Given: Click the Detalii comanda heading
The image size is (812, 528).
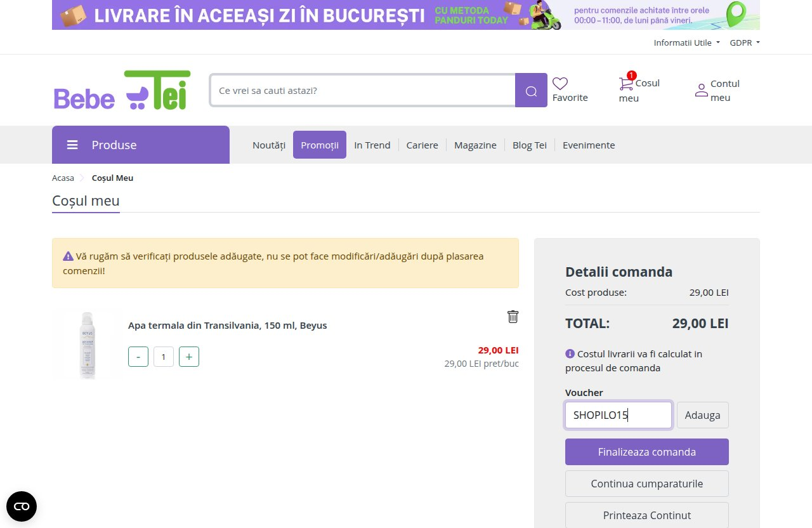Looking at the screenshot, I should pos(619,272).
